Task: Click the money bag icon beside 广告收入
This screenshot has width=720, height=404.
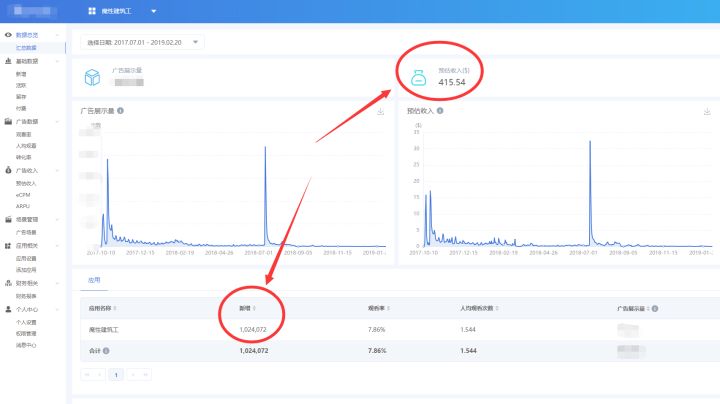Action: click(8, 170)
